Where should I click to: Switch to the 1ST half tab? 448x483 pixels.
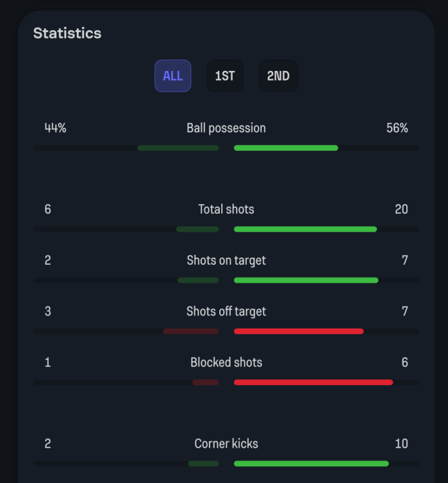[x=225, y=76]
